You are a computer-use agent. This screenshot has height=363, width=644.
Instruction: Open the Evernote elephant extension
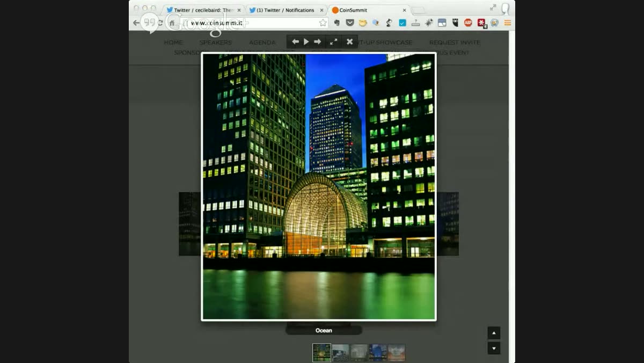coord(337,23)
